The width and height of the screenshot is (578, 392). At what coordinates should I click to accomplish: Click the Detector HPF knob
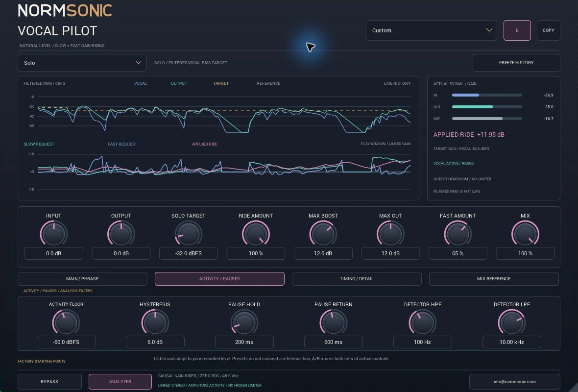tap(422, 323)
